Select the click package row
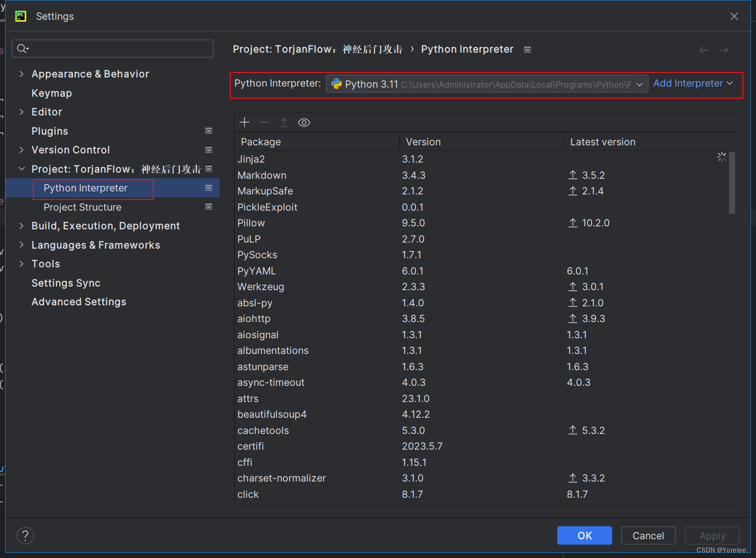Viewport: 756px width, 558px height. (482, 494)
